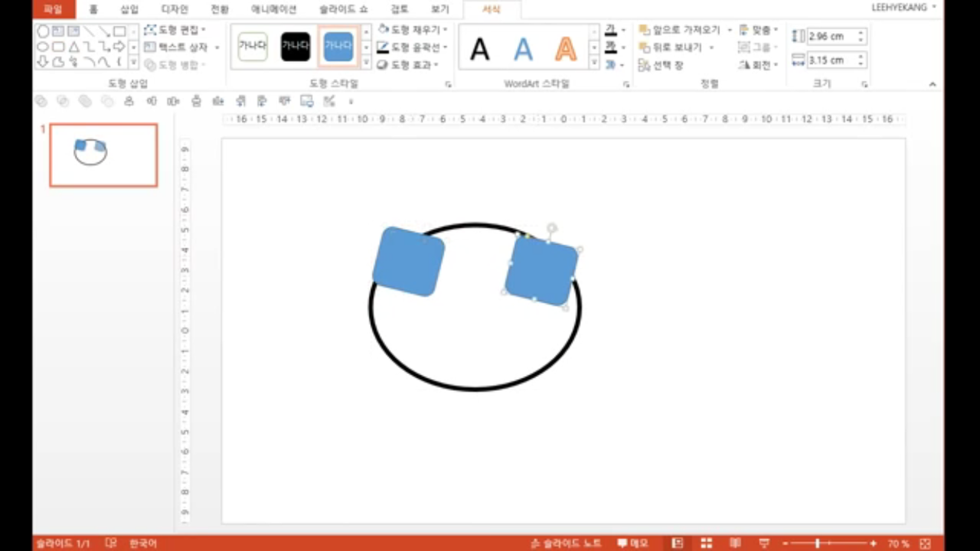Switch to the 디자인 design tab

point(175,9)
